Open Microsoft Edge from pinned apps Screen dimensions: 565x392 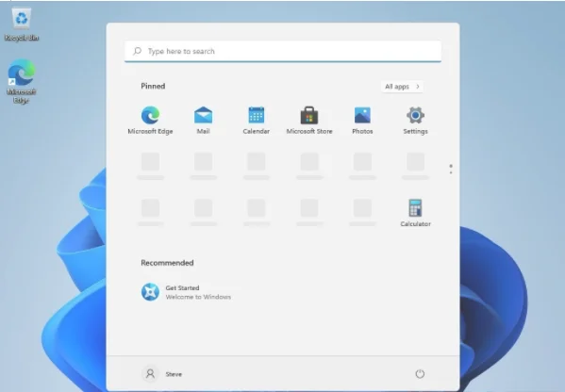[150, 121]
